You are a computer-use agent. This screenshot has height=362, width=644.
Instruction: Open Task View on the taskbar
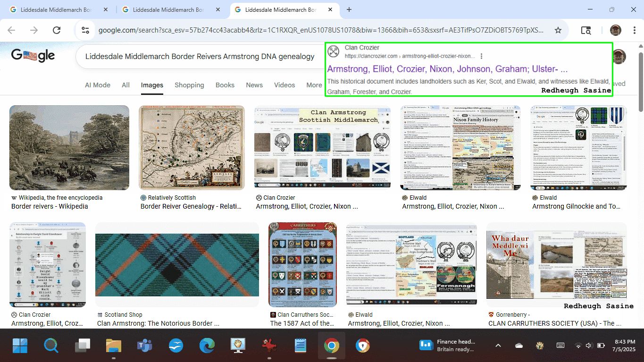pyautogui.click(x=83, y=346)
